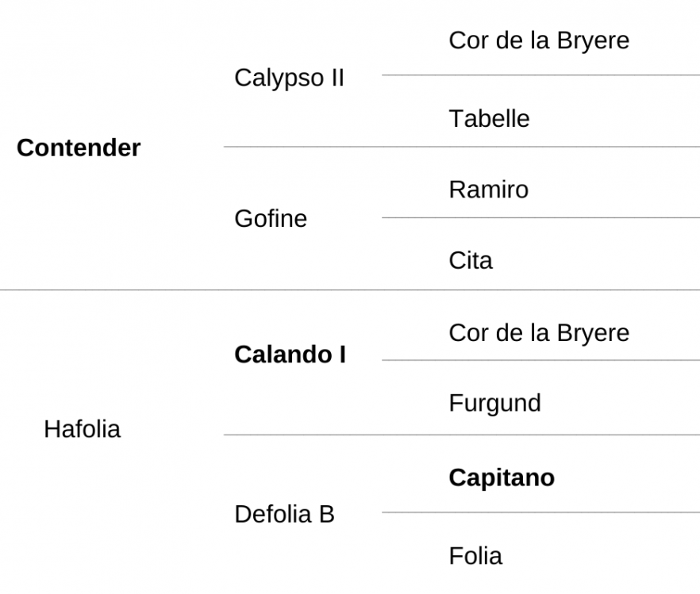Select the Gofine entry
Screen dimensions: 700x594
point(271,219)
